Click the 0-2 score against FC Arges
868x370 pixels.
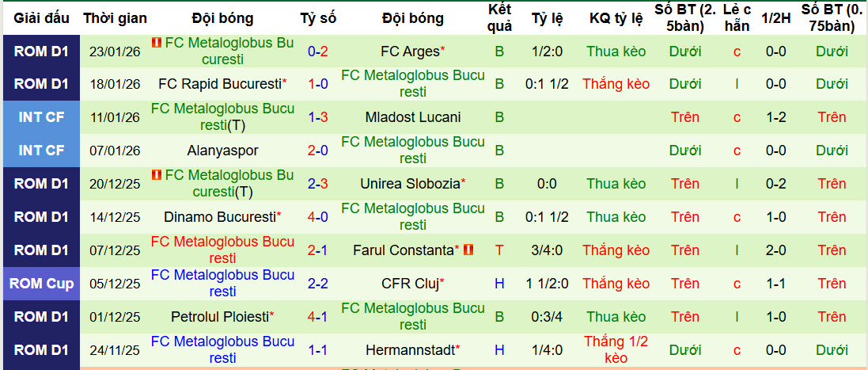(318, 51)
